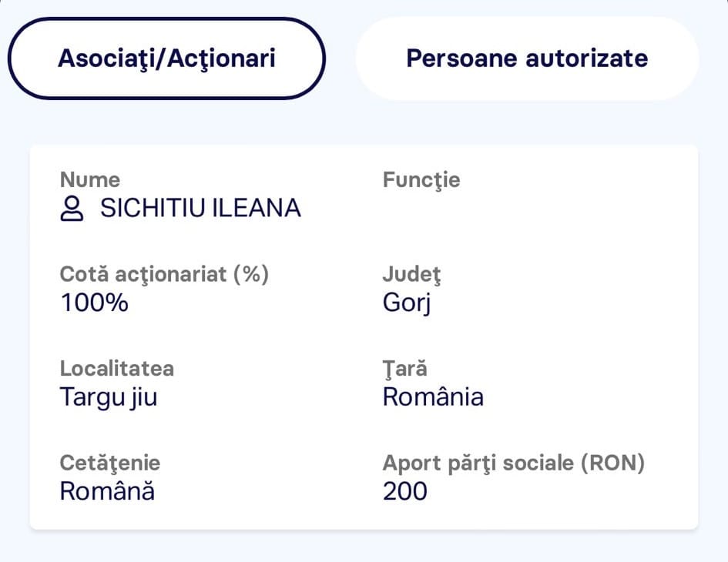728x562 pixels.
Task: Switch to the Asociați/Acționari tab
Action: pos(166,59)
